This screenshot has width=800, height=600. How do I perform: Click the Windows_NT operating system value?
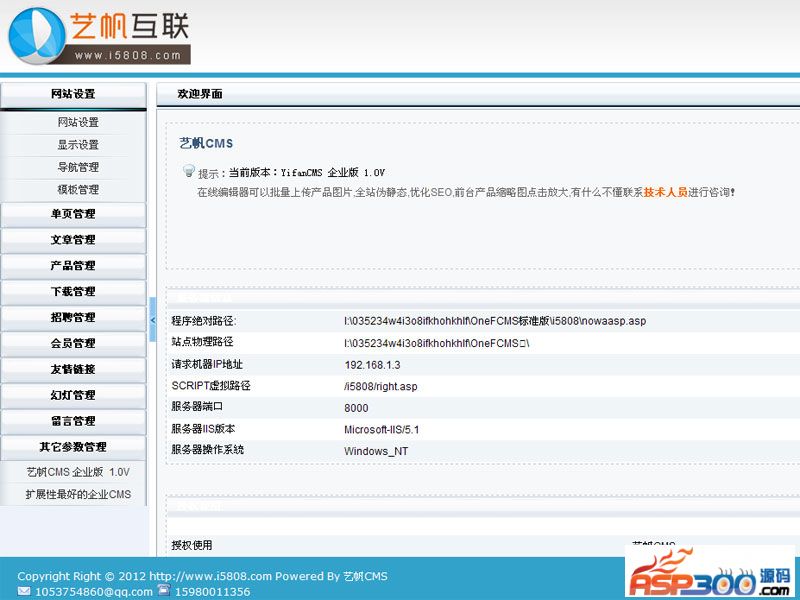click(376, 452)
